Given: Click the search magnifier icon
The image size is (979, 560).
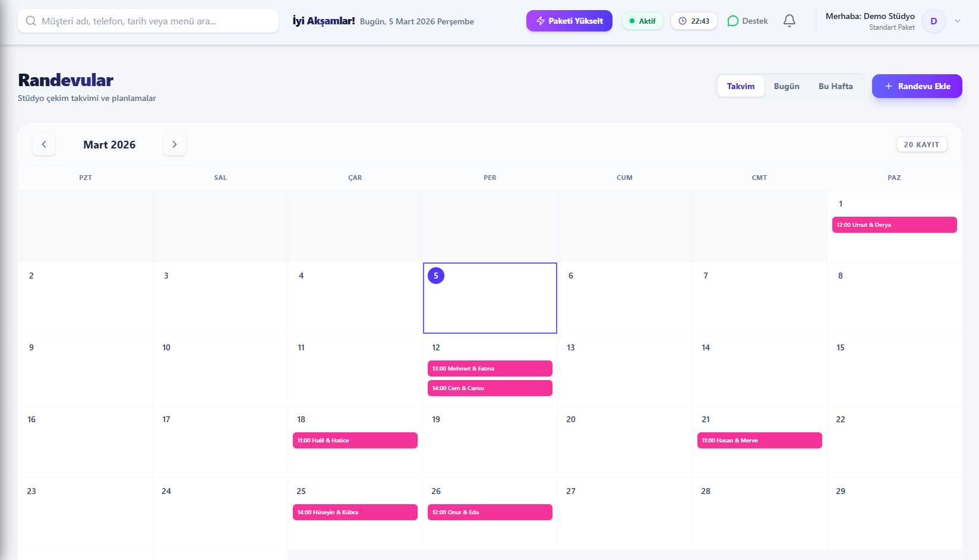Looking at the screenshot, I should coord(31,21).
